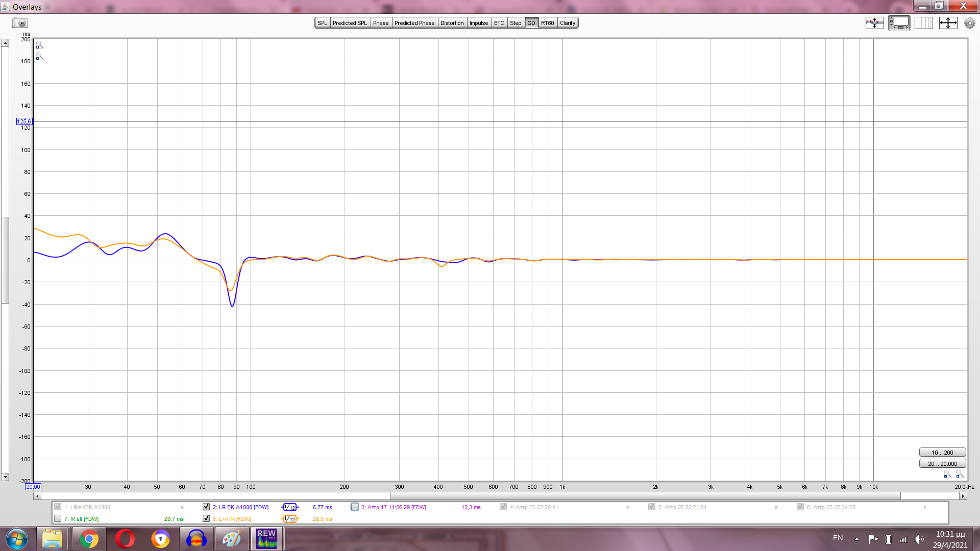Screen dimensions: 980x551
Task: Click the blue 1/12 smoothing icon
Action: pos(289,507)
